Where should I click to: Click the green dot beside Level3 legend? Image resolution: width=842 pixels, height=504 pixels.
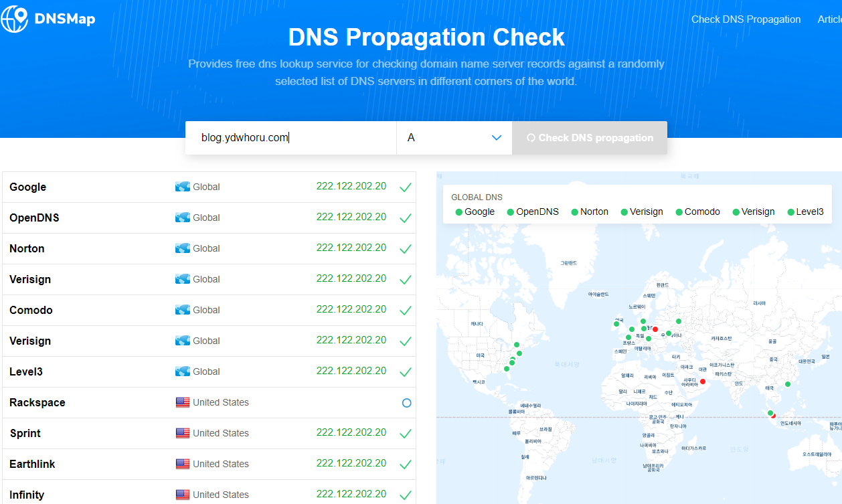790,212
